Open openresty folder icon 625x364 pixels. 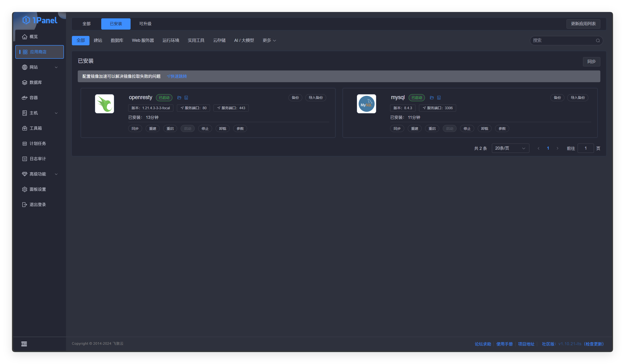(179, 98)
